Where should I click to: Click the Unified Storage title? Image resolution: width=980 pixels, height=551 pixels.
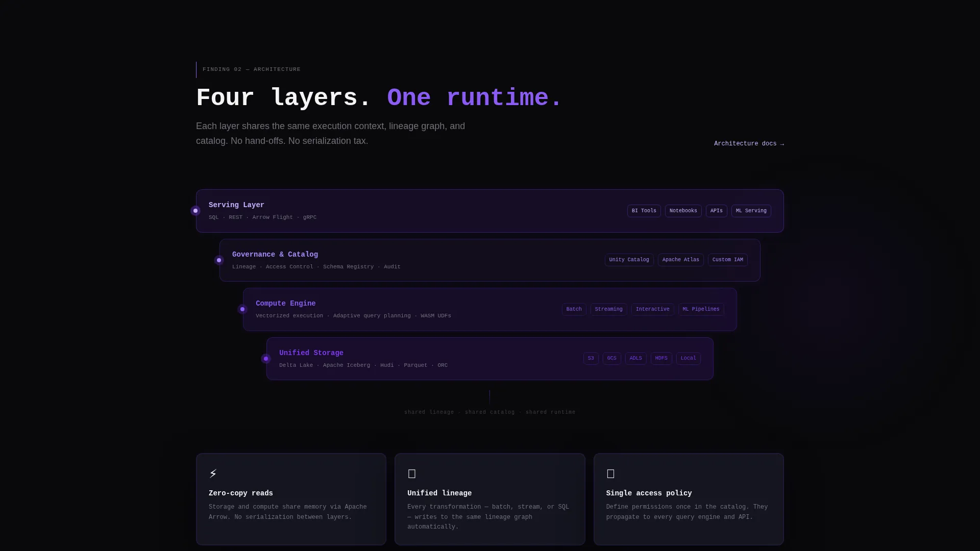tap(311, 353)
